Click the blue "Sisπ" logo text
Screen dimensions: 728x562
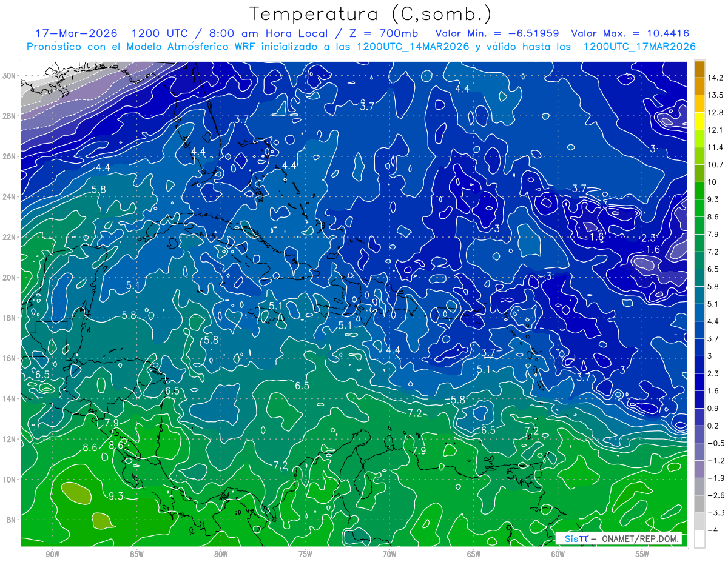(x=576, y=538)
